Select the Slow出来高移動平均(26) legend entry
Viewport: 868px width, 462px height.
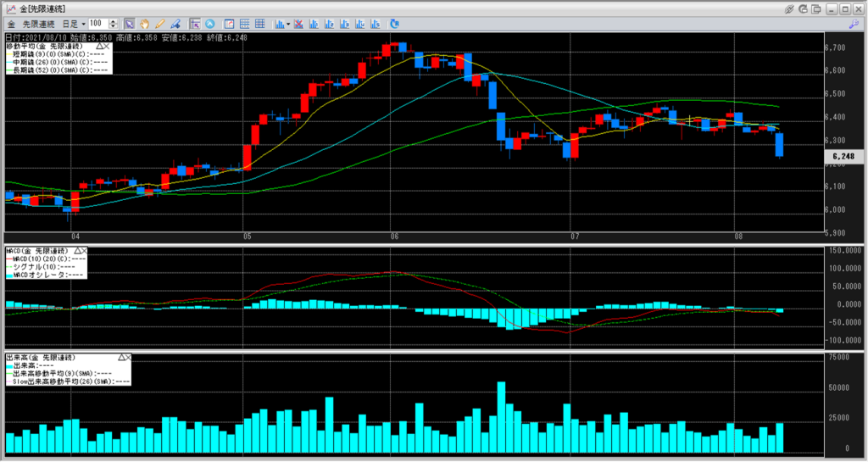pyautogui.click(x=68, y=381)
